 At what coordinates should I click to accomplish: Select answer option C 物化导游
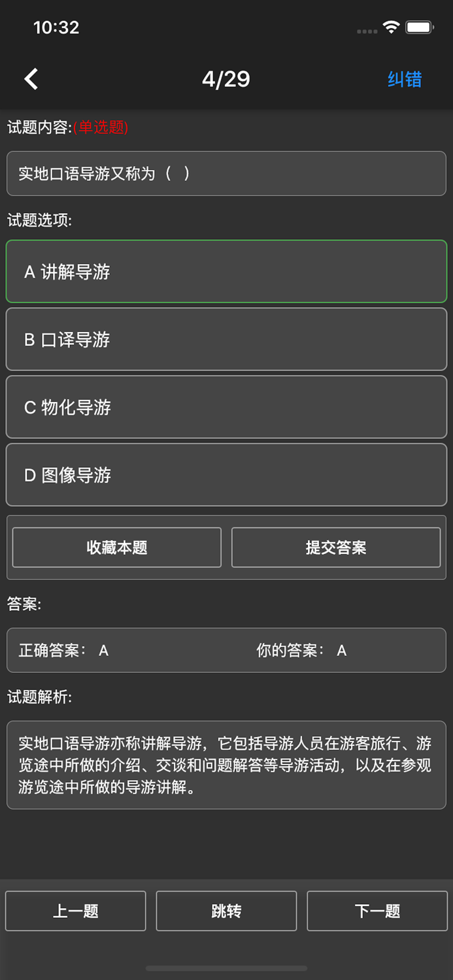pyautogui.click(x=226, y=407)
